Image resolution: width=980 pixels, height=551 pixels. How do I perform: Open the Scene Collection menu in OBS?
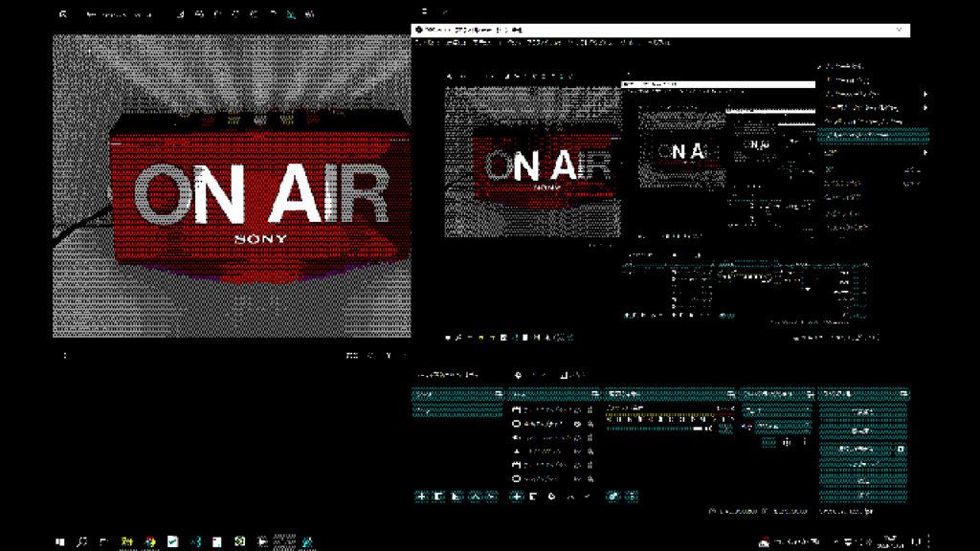[592, 42]
